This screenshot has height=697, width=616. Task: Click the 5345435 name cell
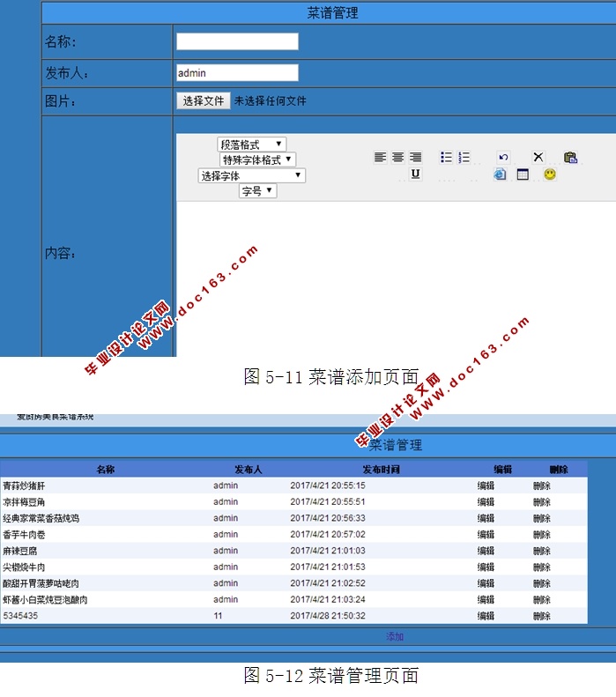click(x=20, y=616)
